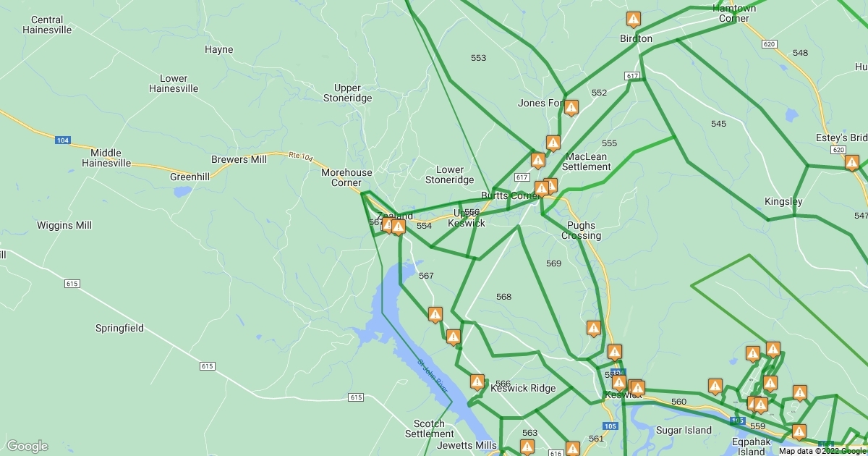Screen dimensions: 868x456
Task: Select the warning marker north of MacLean Settlement
Action: pyautogui.click(x=553, y=143)
